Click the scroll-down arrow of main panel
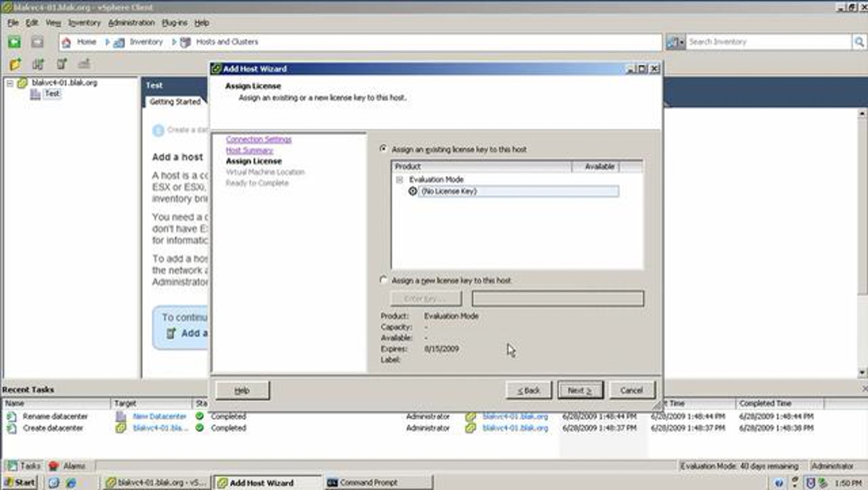Screen dimensions: 868x490 click(862, 372)
